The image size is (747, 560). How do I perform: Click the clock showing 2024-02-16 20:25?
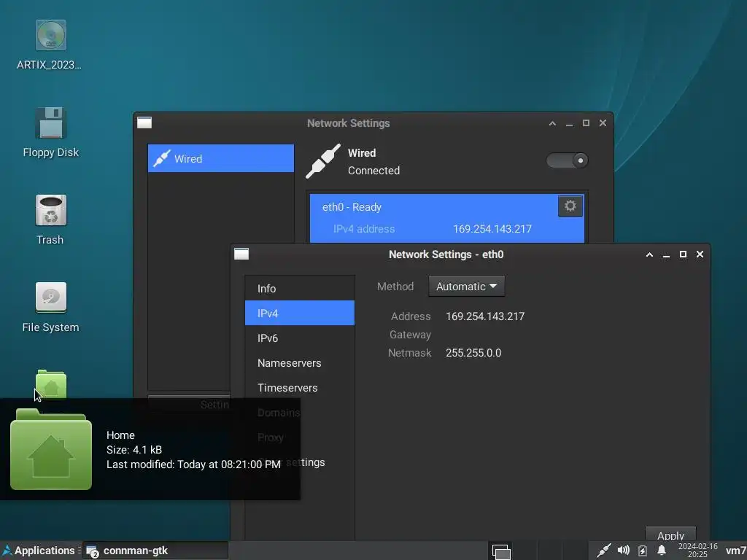click(x=697, y=551)
